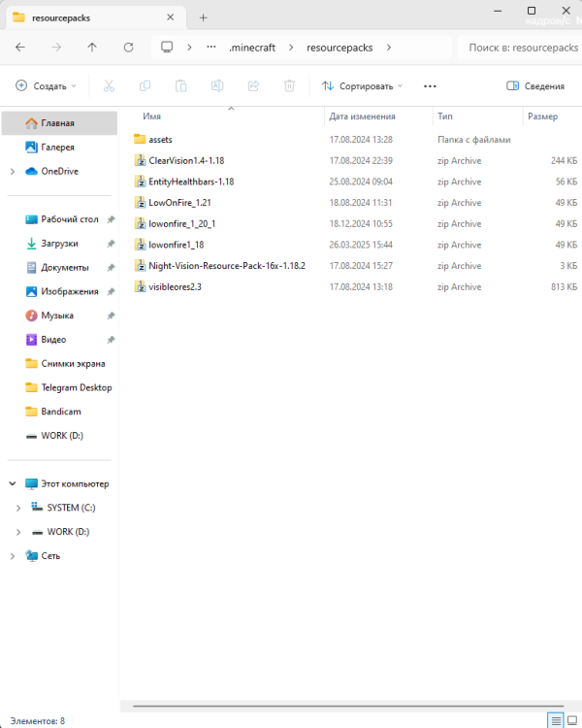Screen dimensions: 582x728
Task: Click the horizontal scrollbar at bottom
Action: [x=348, y=706]
